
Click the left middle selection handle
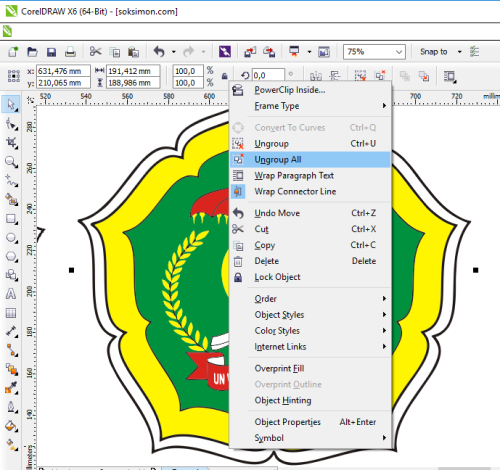[71, 270]
